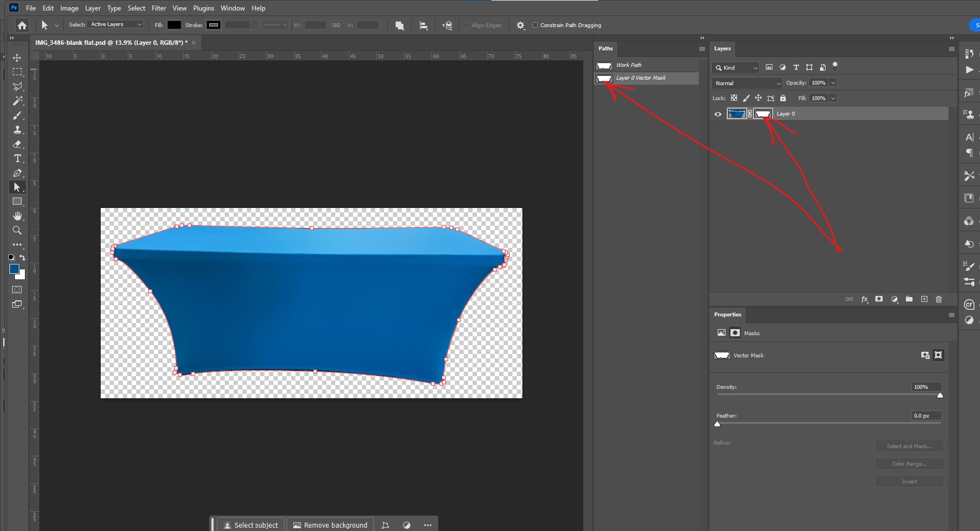Click the Select and Mask button

point(909,446)
